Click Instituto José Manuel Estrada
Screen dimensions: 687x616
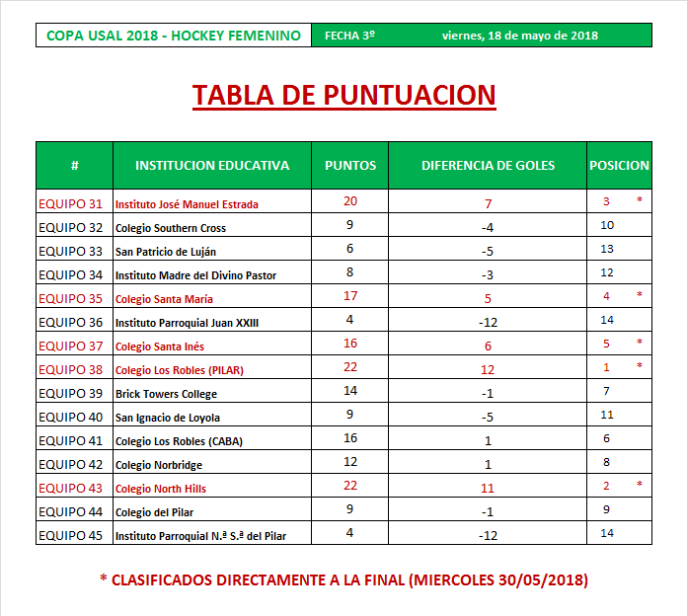coord(187,204)
